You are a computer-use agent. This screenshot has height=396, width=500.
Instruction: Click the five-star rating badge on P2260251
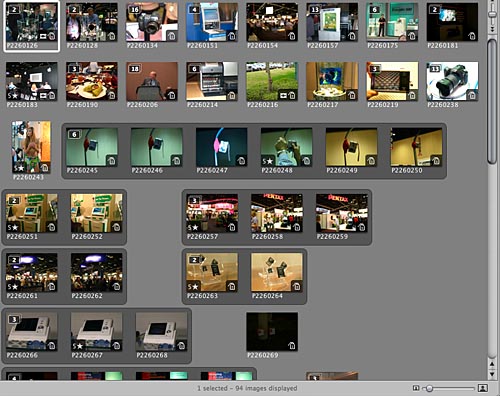pyautogui.click(x=13, y=228)
